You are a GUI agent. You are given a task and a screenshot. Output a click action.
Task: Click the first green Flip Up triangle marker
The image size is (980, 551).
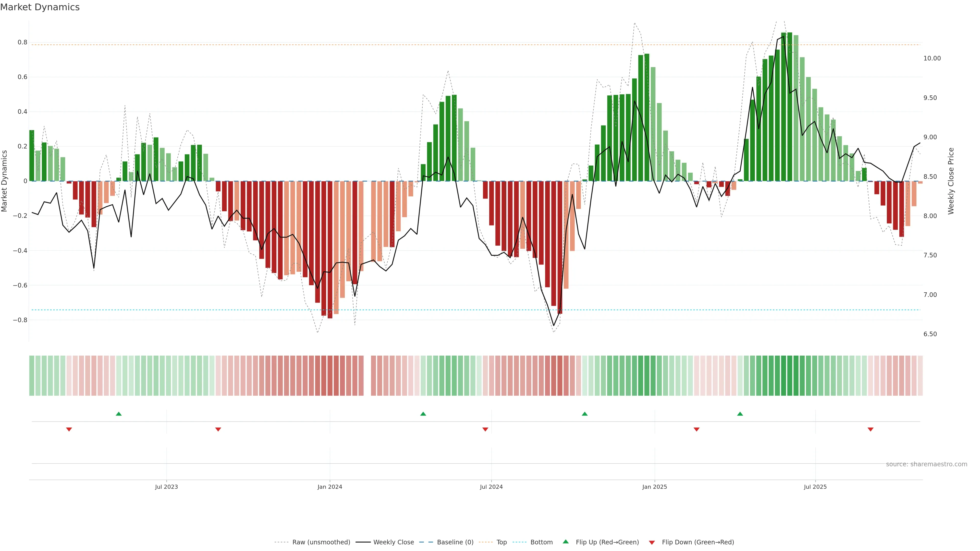pyautogui.click(x=119, y=414)
